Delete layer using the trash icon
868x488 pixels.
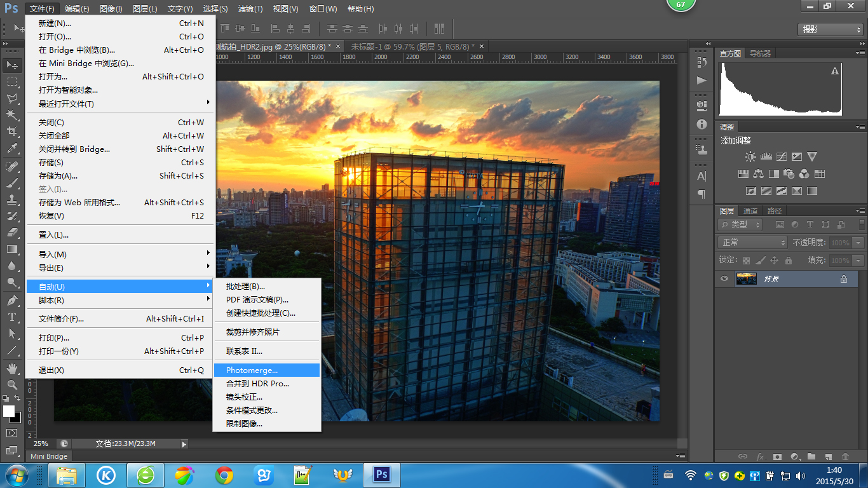(845, 456)
